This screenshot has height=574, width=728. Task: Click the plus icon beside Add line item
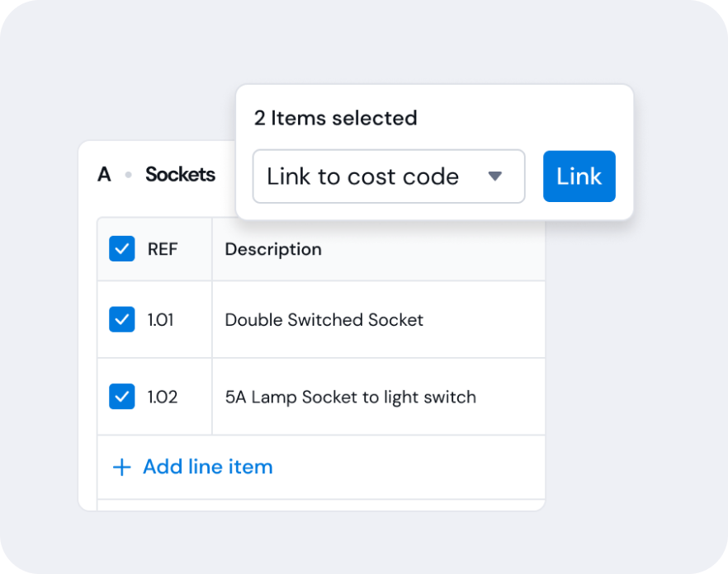121,468
